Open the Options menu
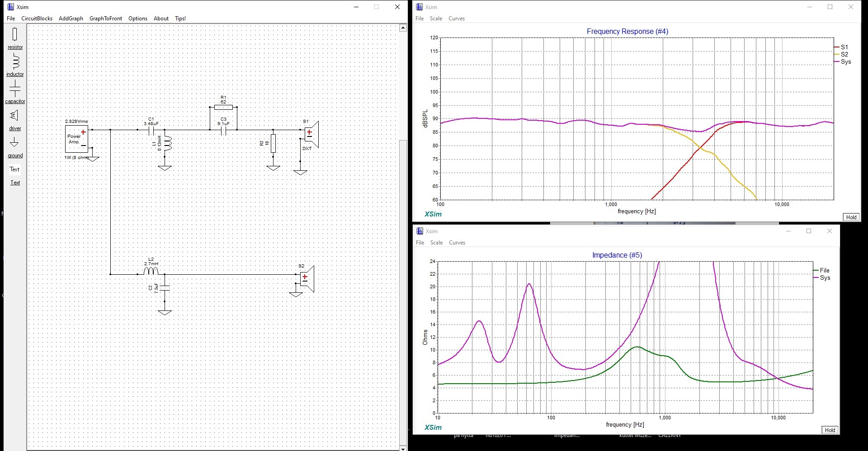The height and width of the screenshot is (451, 868). tap(138, 19)
